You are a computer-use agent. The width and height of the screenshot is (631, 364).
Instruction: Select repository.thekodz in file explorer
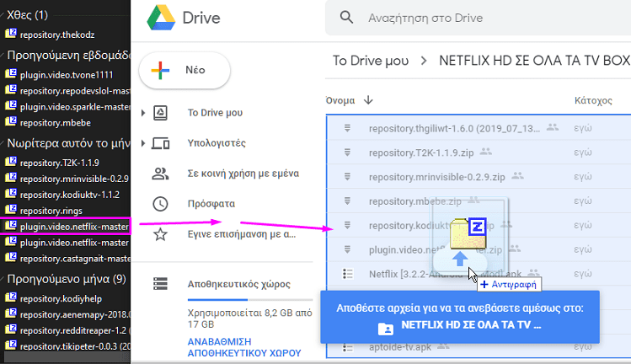[x=57, y=35]
